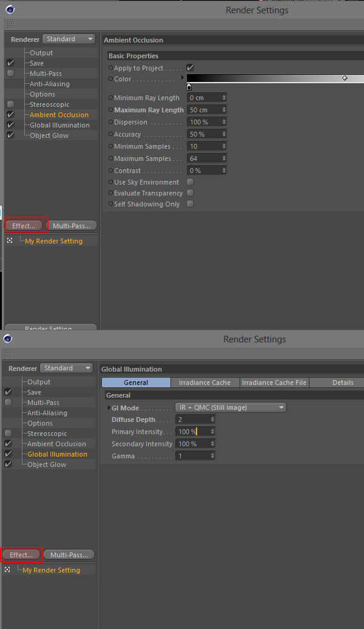Uncheck the Object Glow effect in the Ambient Occlusion window
This screenshot has width=364, height=629.
point(10,135)
